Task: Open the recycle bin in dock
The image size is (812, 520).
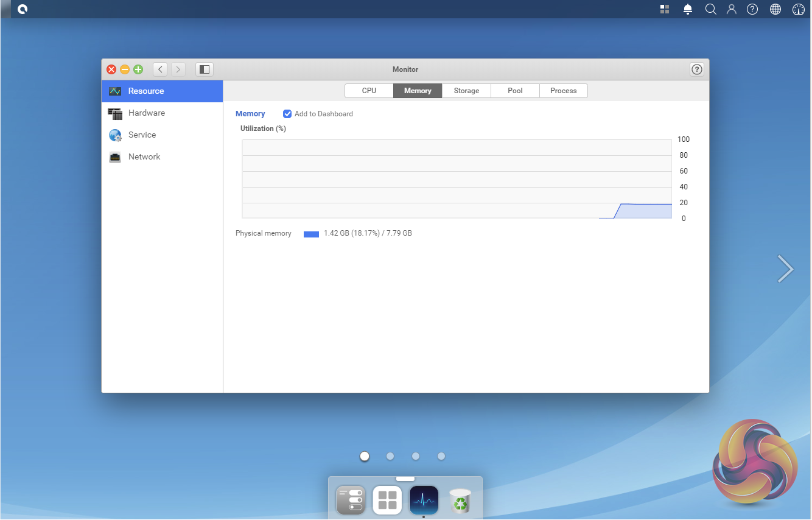Action: (460, 501)
